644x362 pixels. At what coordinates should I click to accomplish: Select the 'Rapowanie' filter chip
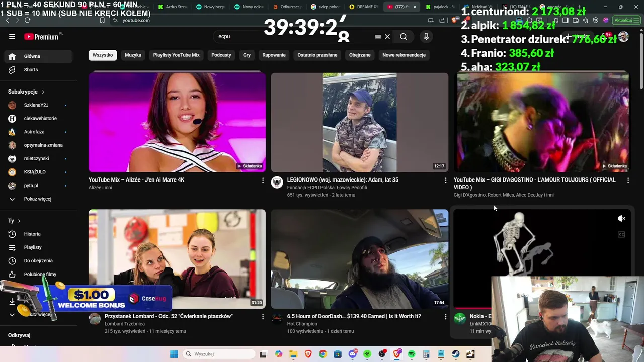[274, 55]
